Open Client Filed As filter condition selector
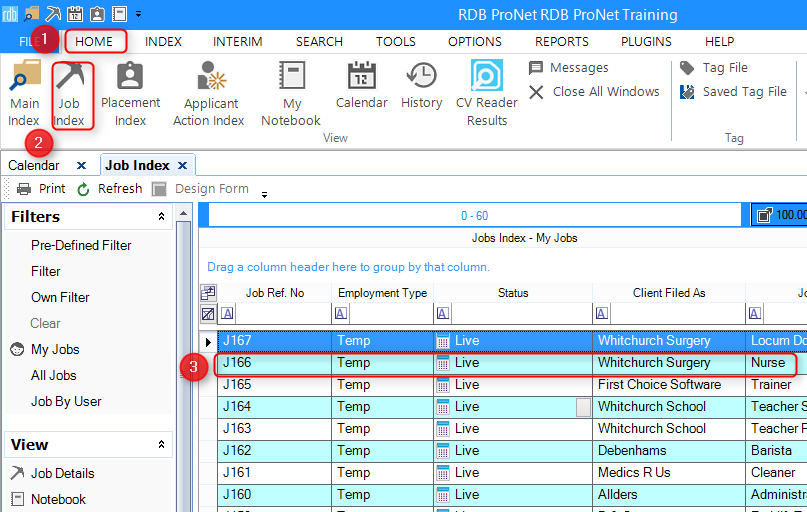Image resolution: width=807 pixels, height=512 pixels. (x=602, y=313)
